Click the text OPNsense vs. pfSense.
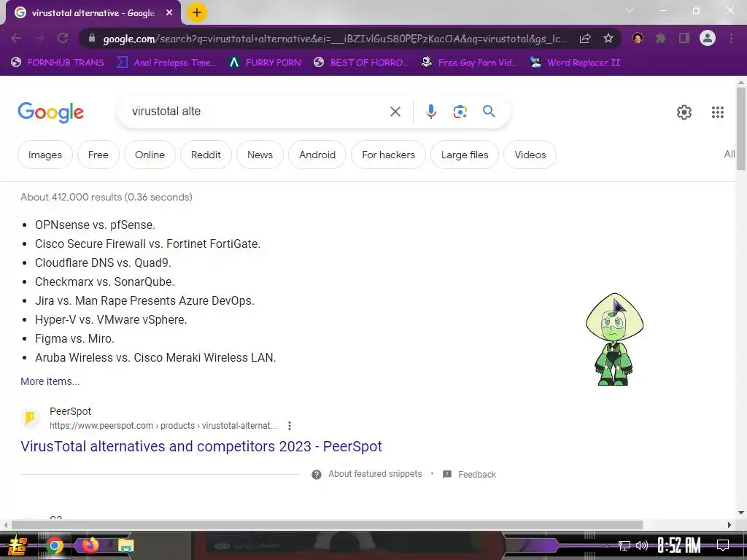The width and height of the screenshot is (747, 560). tap(96, 225)
